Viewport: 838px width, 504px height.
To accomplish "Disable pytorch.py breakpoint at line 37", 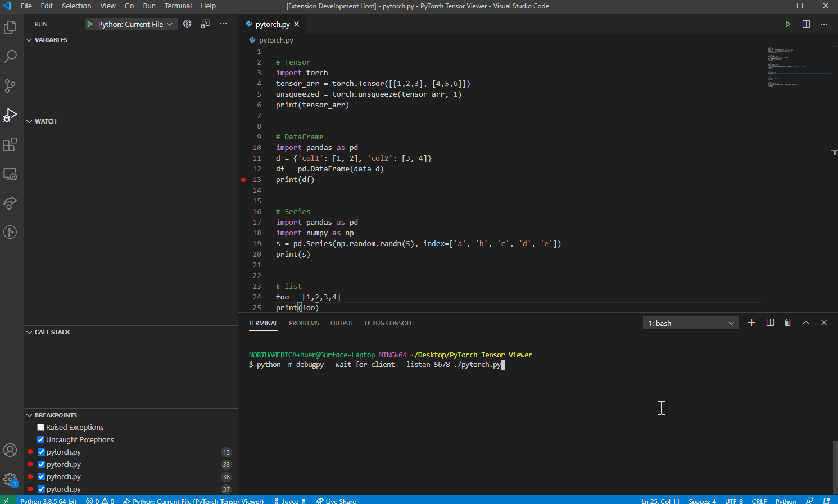I will [x=41, y=489].
